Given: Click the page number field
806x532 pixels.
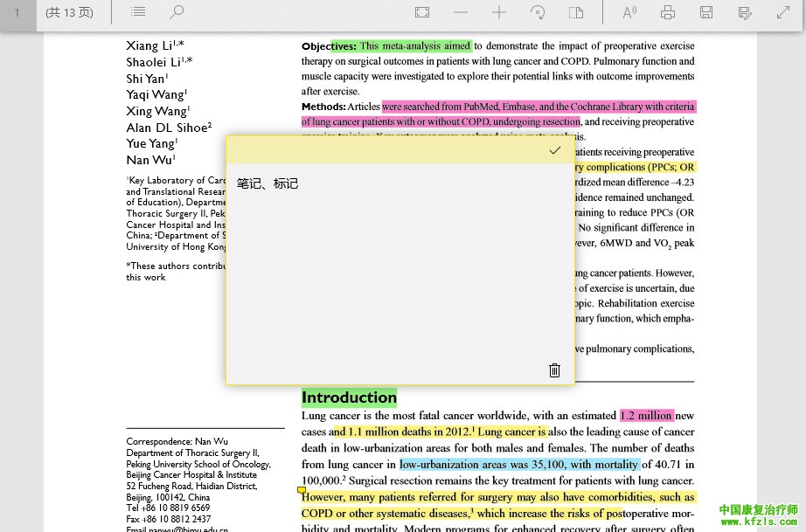Looking at the screenshot, I should [x=17, y=12].
